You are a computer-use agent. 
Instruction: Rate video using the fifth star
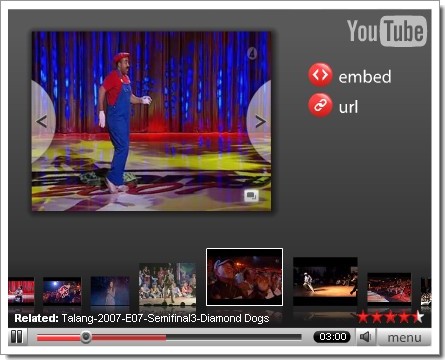[418, 317]
